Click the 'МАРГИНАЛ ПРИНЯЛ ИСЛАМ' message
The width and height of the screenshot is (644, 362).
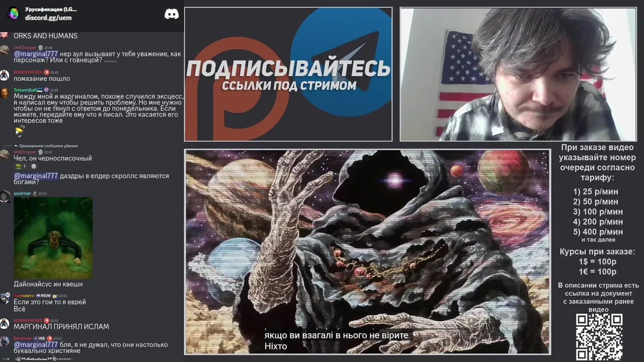click(x=61, y=327)
